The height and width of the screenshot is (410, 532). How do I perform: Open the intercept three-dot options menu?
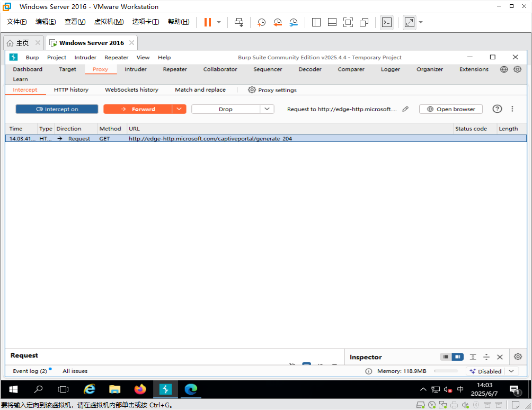[x=512, y=109]
